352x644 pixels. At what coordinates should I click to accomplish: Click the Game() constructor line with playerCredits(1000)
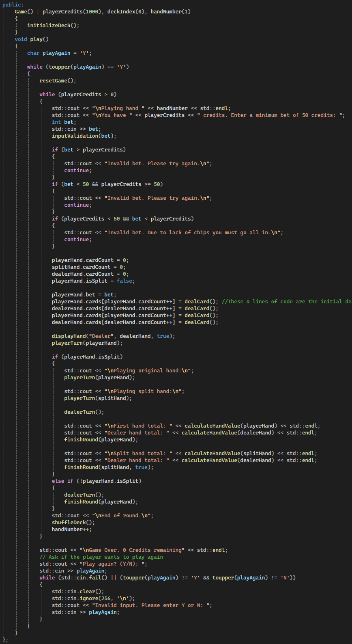point(103,11)
